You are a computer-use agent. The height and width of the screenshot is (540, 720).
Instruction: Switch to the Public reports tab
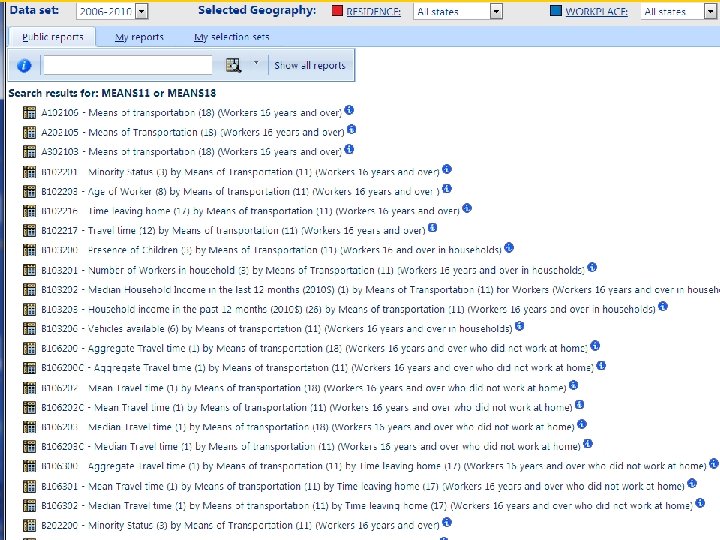52,37
